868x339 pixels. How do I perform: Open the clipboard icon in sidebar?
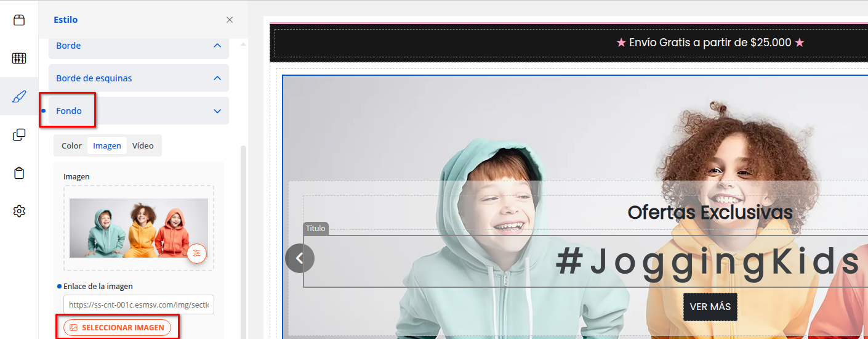[19, 173]
